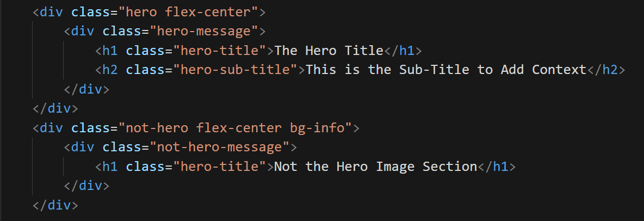
Task: Click the closing h2 tag
Action: coord(606,70)
